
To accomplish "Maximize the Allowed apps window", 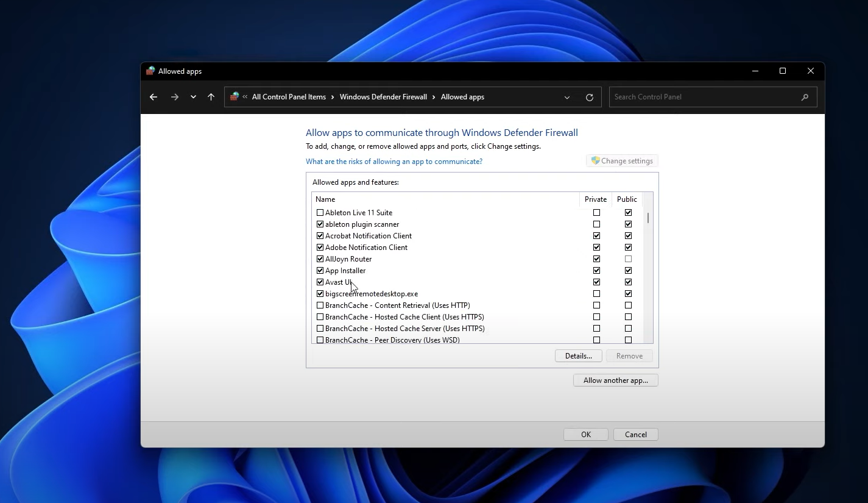I will (x=783, y=71).
